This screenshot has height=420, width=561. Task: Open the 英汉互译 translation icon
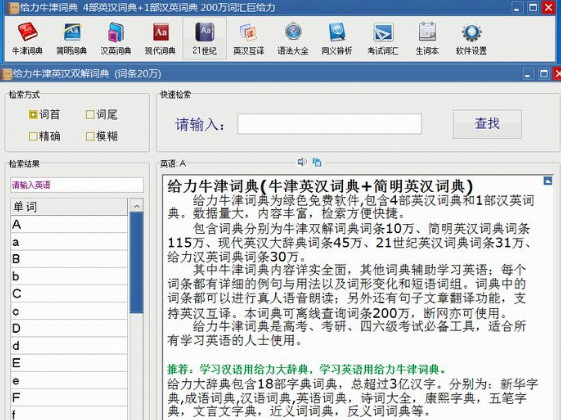[x=248, y=38]
